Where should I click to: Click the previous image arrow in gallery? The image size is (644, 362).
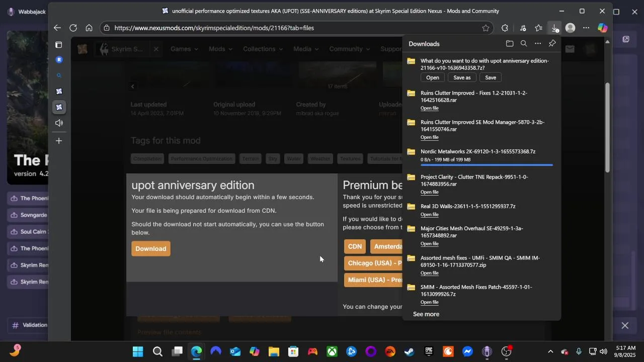[x=133, y=86]
